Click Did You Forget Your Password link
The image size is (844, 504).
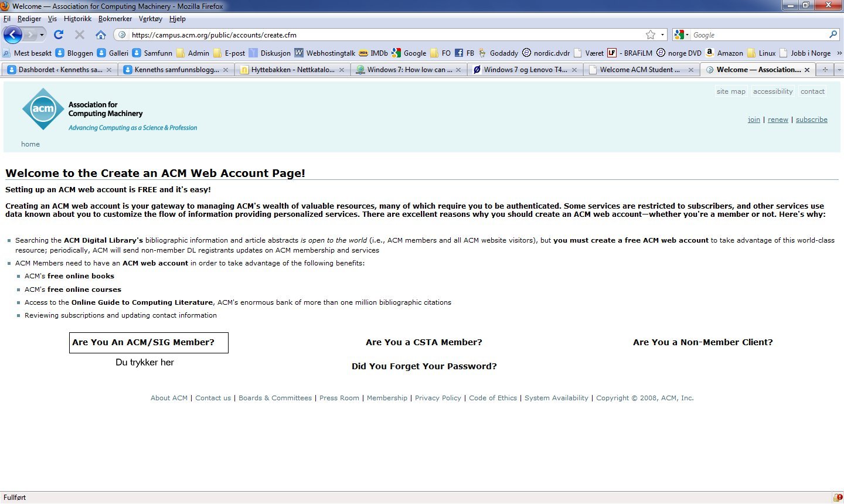pos(424,366)
